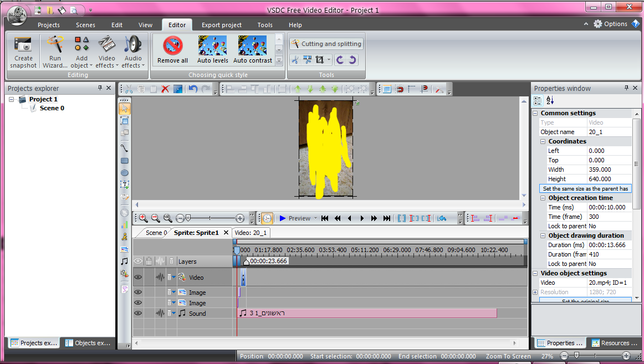Apply the Auto levels quick style

pyautogui.click(x=212, y=50)
